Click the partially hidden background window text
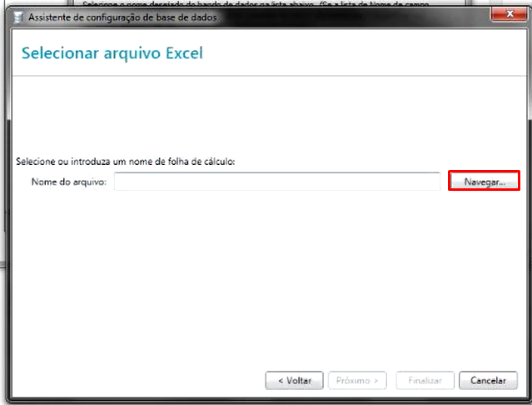 256,3
